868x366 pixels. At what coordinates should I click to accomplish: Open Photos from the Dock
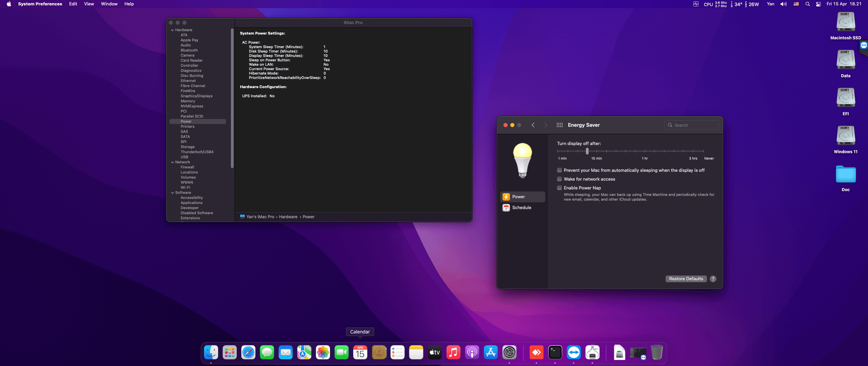click(x=323, y=352)
